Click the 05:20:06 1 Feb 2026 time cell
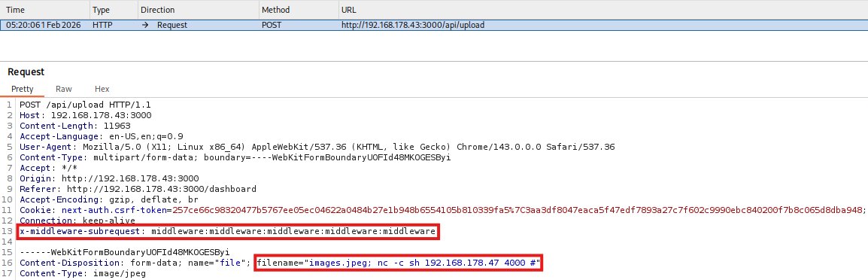 click(x=43, y=25)
